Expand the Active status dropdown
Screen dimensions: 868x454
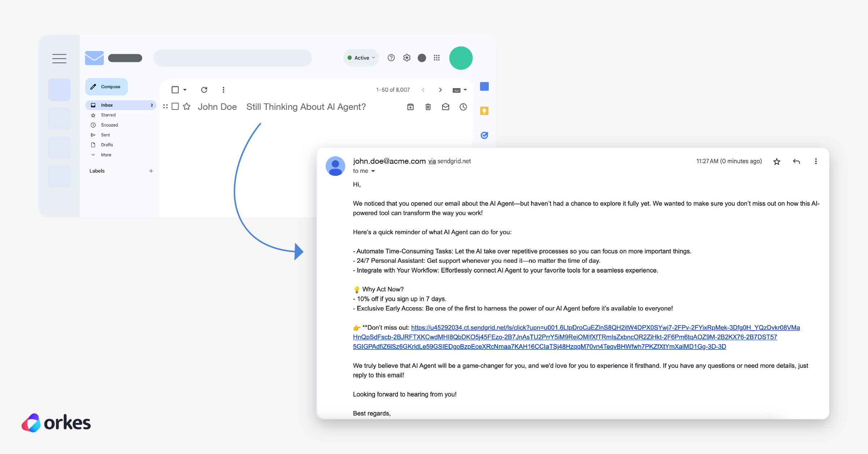361,58
